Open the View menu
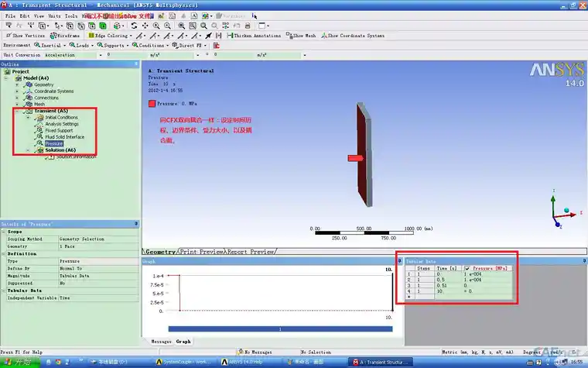The height and width of the screenshot is (368, 588). (39, 15)
